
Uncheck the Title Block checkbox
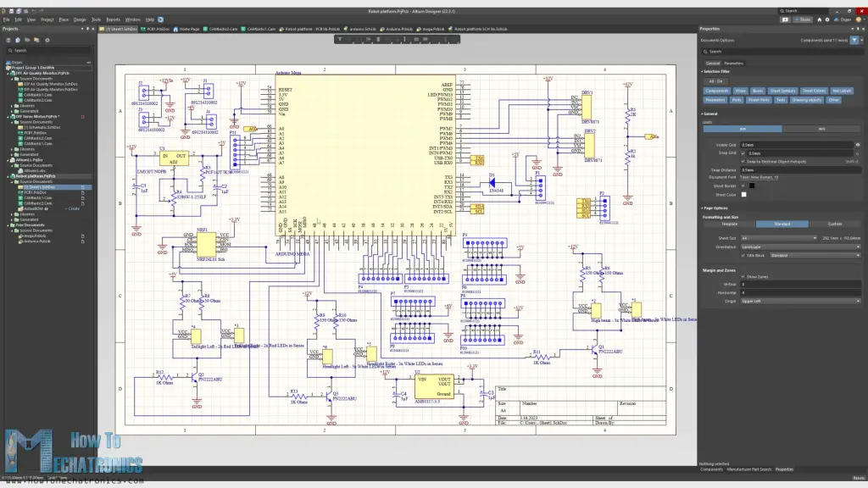pyautogui.click(x=744, y=255)
